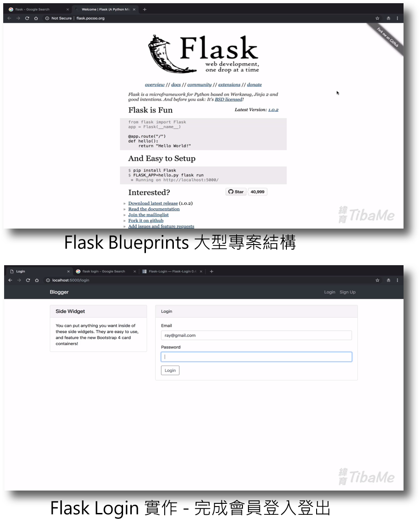420x529 pixels.
Task: Switch to the 'Login' browser tab
Action: point(39,271)
